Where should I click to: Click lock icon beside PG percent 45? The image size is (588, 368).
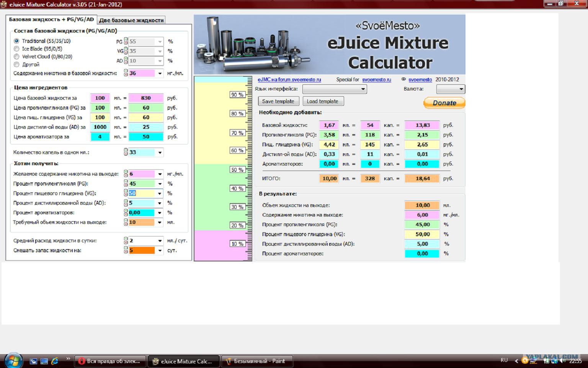[126, 184]
